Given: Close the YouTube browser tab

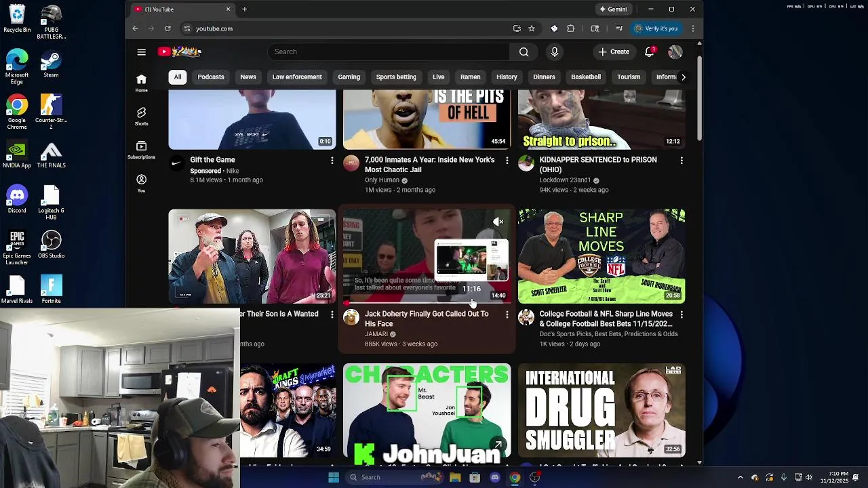Looking at the screenshot, I should pos(228,9).
